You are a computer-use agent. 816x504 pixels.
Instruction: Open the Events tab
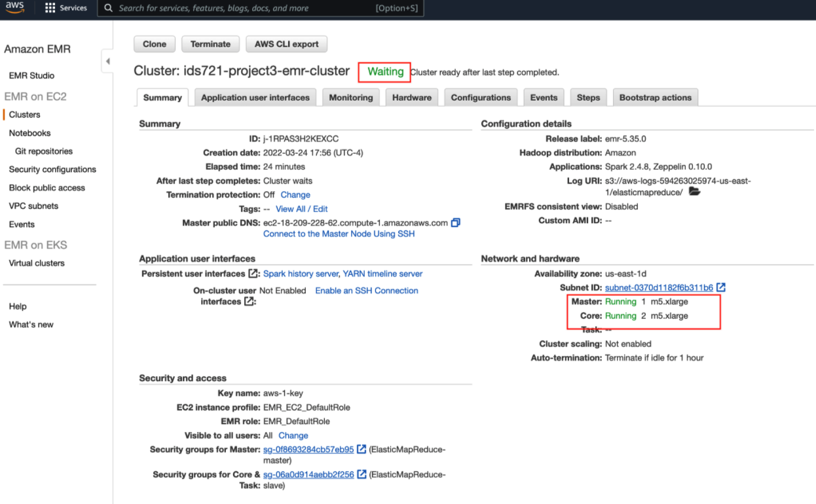pos(544,98)
